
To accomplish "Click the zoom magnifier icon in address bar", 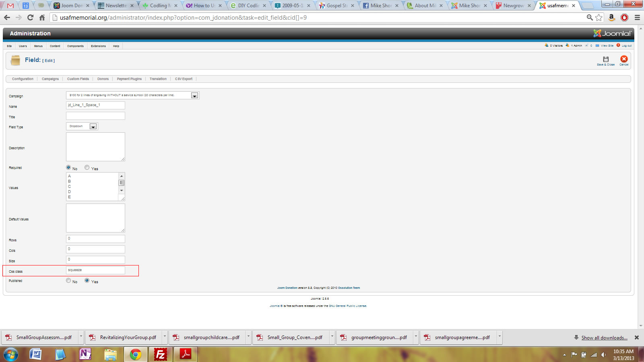I will tap(590, 17).
